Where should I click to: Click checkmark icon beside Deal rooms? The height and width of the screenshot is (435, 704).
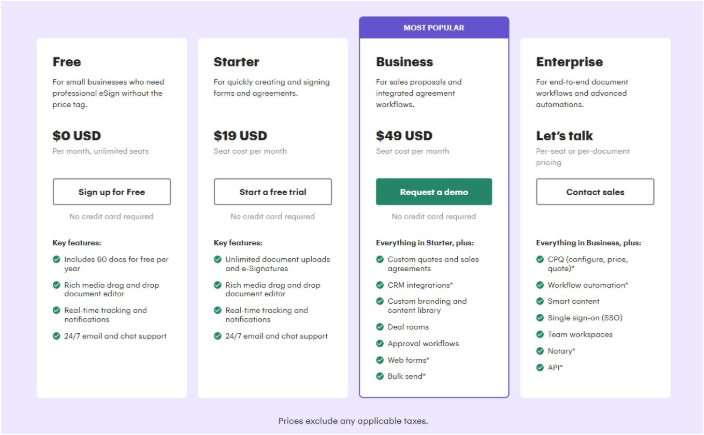click(380, 326)
